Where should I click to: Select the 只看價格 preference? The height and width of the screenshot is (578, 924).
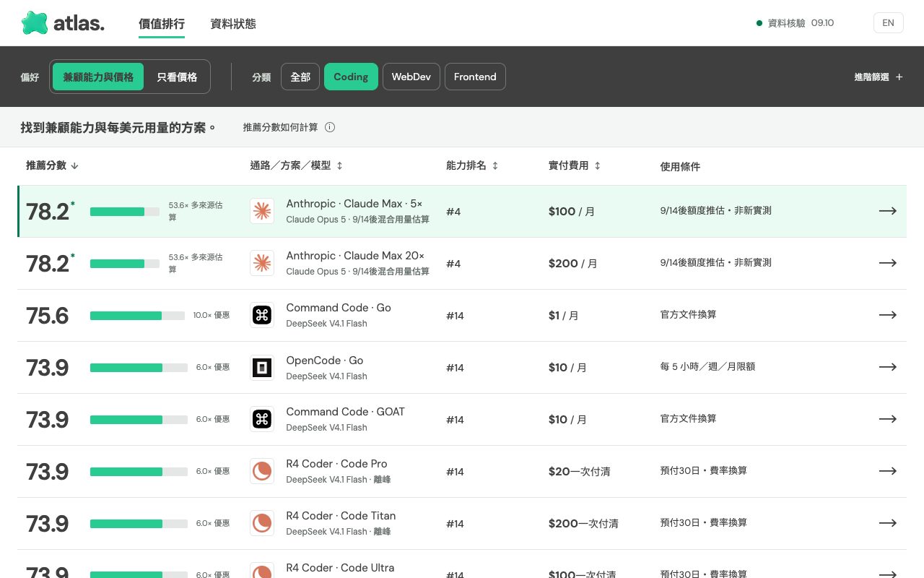(x=177, y=77)
